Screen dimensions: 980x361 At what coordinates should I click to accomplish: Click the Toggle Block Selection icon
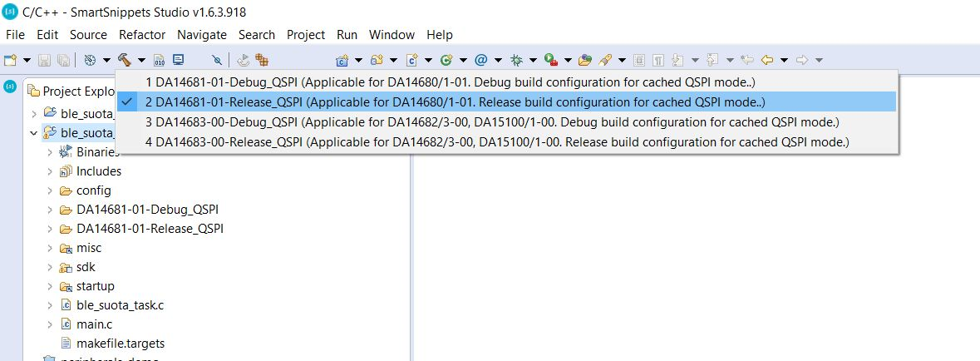[x=638, y=60]
